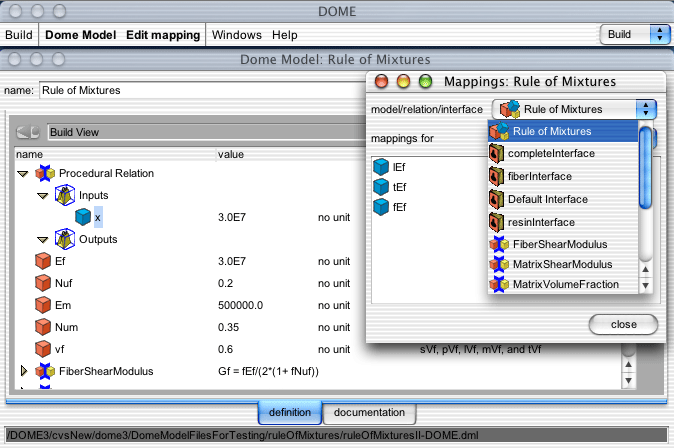Choose fiberInterface from the dropdown list
The width and height of the screenshot is (674, 448).
(x=563, y=176)
